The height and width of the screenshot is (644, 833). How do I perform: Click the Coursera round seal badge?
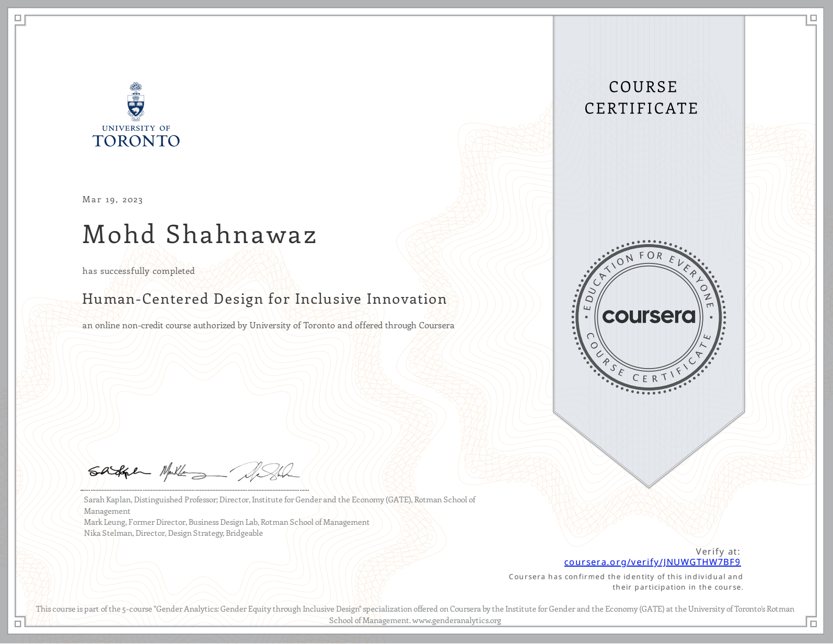[649, 317]
